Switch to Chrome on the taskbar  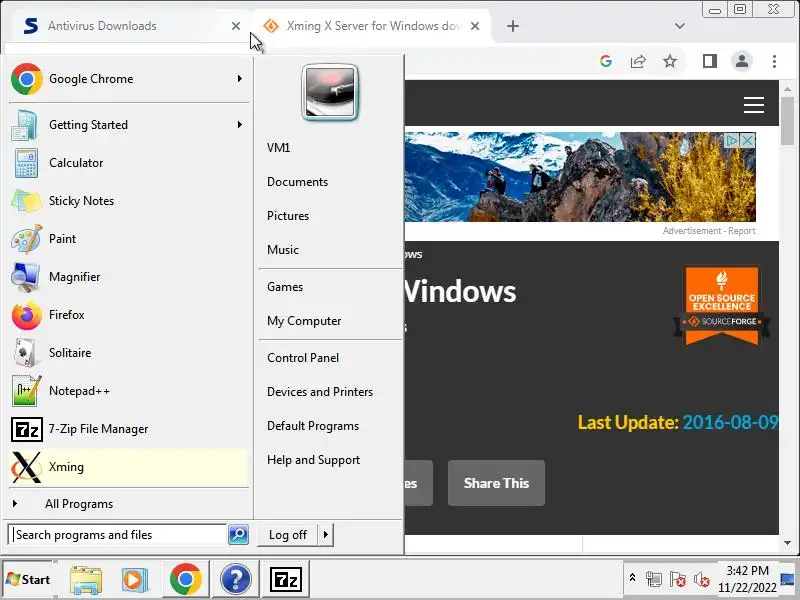(x=186, y=579)
